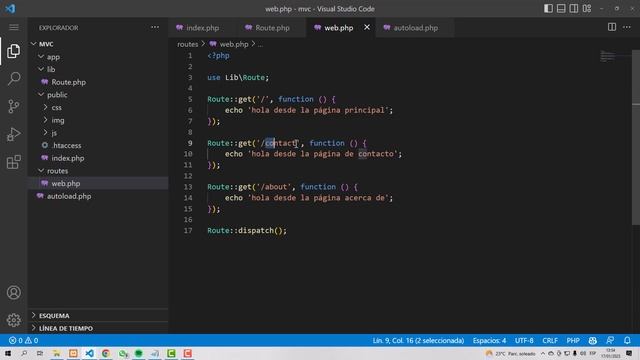Select web.php in the explorer tree
The image size is (640, 360).
(x=98, y=183)
